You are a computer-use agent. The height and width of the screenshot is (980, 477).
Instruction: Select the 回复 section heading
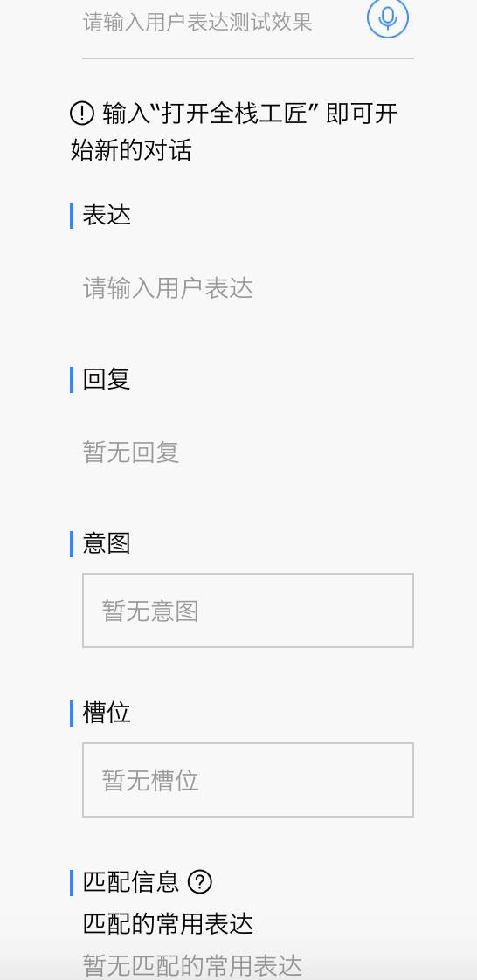click(x=107, y=379)
